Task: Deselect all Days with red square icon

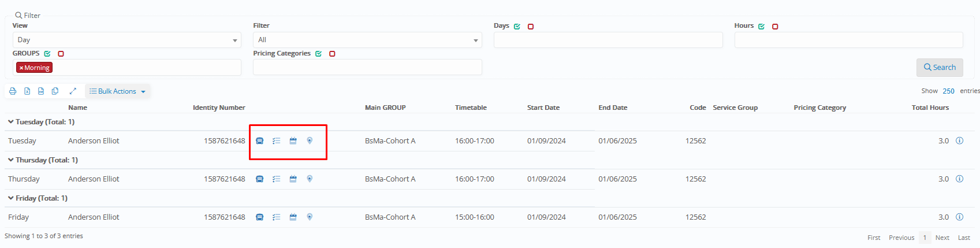Action: click(x=531, y=27)
